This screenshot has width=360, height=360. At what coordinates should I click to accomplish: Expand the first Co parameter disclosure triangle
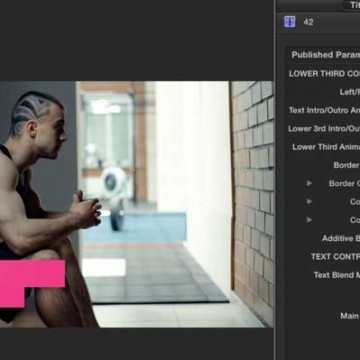coord(310,202)
